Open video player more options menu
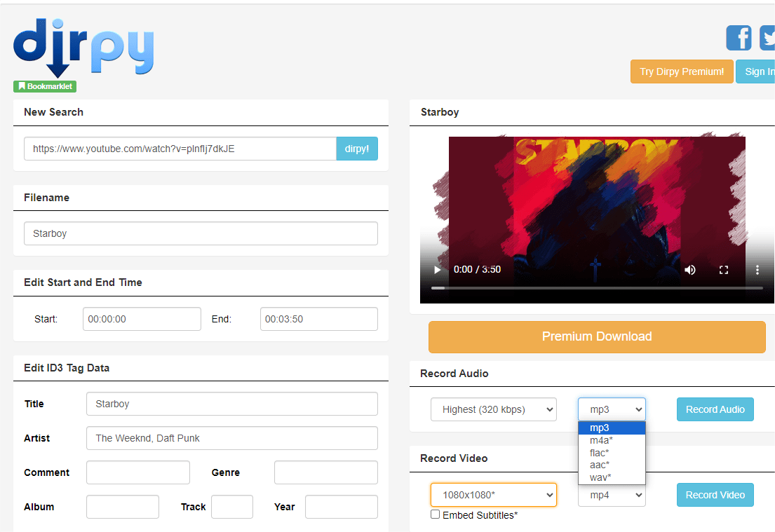 [757, 270]
